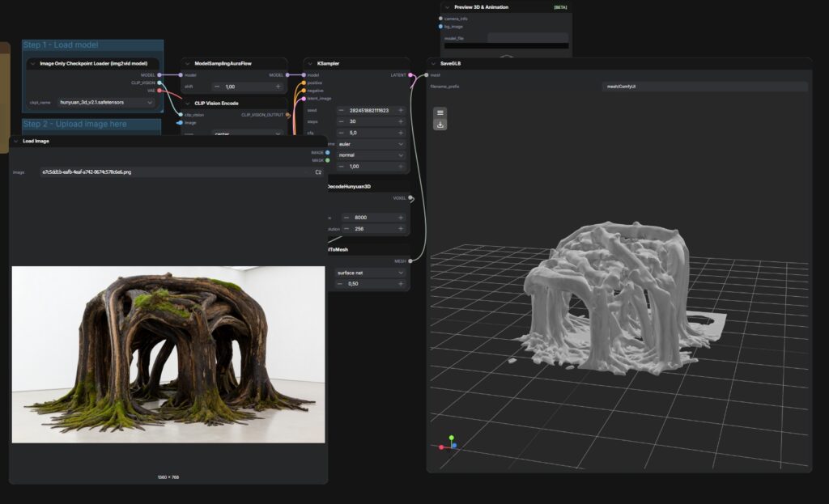Click the tree sculpture image preview

[x=168, y=355]
